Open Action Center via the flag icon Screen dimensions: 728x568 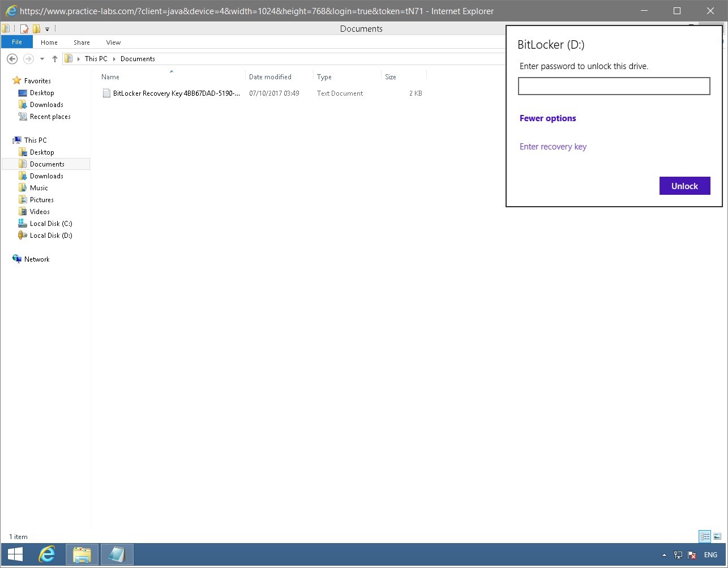coord(692,555)
